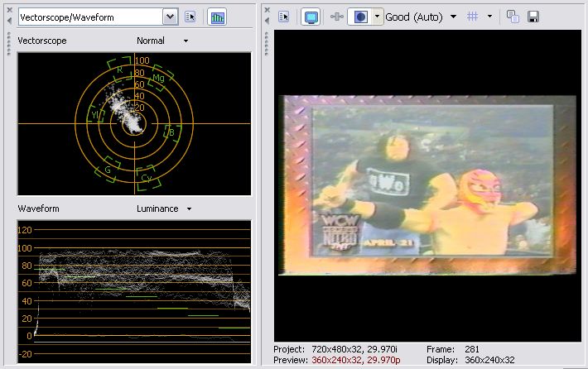The image size is (588, 369).
Task: Click the luminance waveform display
Action: [x=134, y=291]
